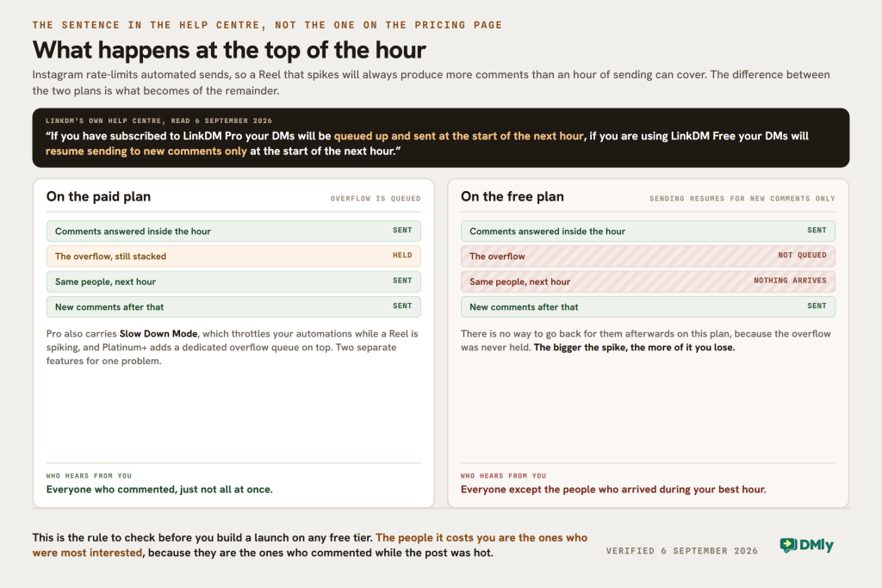Click highlighted text 'queued up and sent at the start of the next hour'
The width and height of the screenshot is (882, 588).
click(459, 136)
